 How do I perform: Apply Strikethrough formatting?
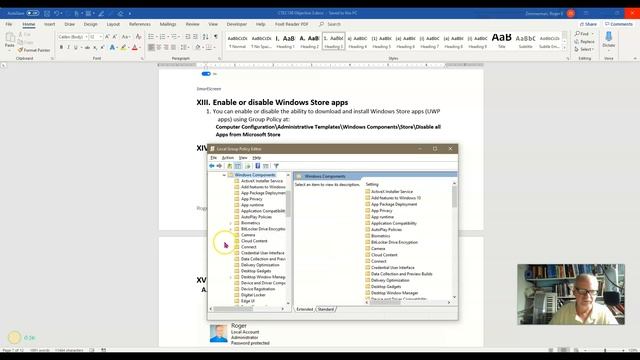point(87,48)
